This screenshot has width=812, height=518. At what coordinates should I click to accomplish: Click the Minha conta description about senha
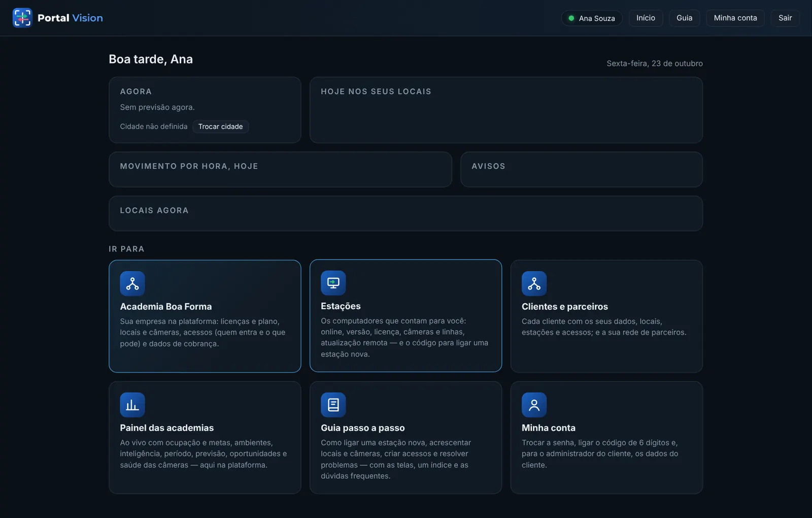tap(600, 454)
